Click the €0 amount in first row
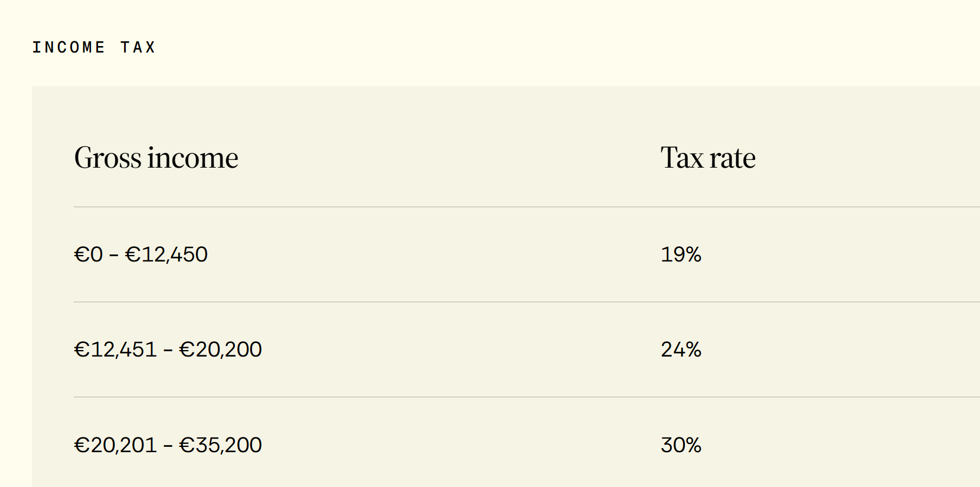The image size is (980, 487). click(x=89, y=254)
